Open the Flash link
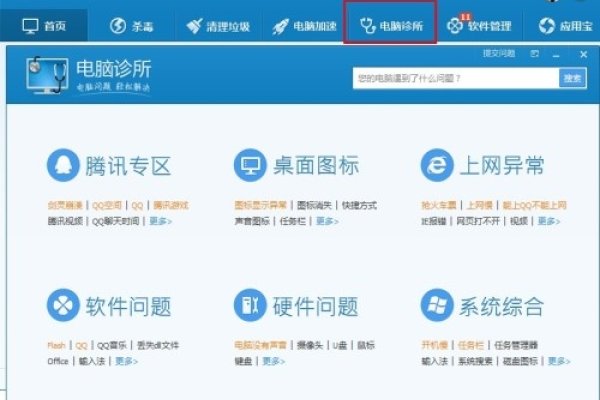 pyautogui.click(x=57, y=346)
